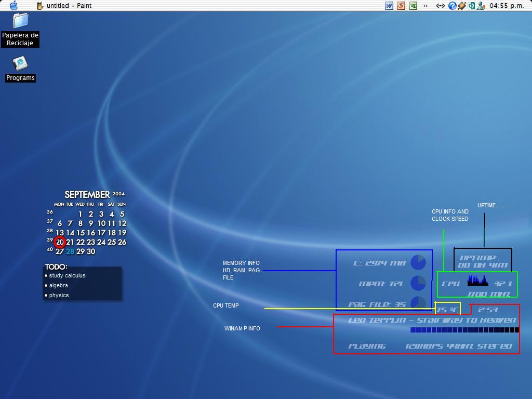Click the TODO: heading
Screen dimensions: 532x399
[x=56, y=267]
